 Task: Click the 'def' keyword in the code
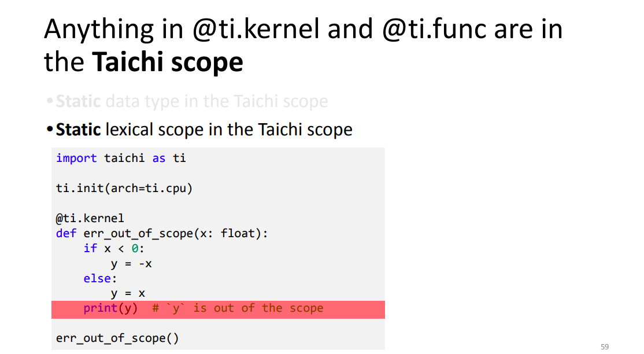(66, 234)
